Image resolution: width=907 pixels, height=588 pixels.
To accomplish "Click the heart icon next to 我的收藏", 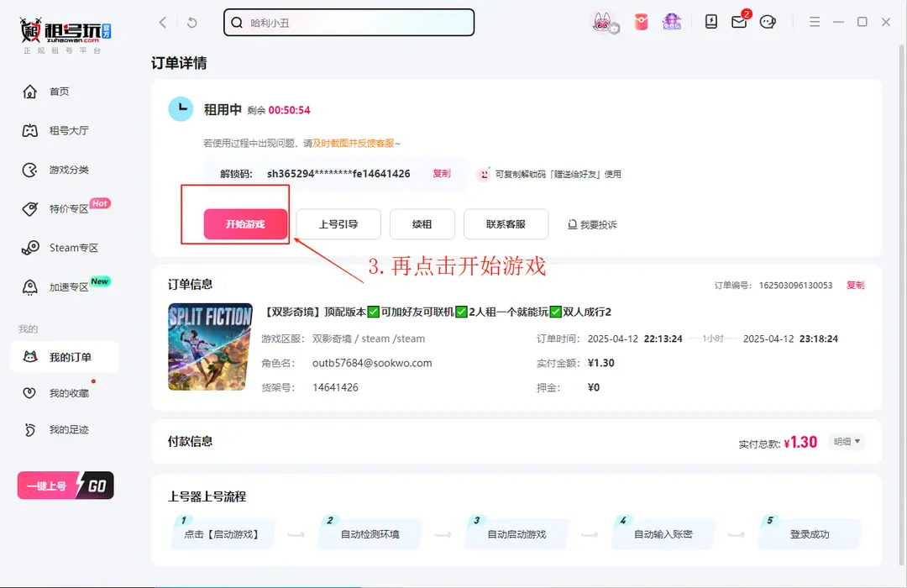I will pyautogui.click(x=29, y=393).
